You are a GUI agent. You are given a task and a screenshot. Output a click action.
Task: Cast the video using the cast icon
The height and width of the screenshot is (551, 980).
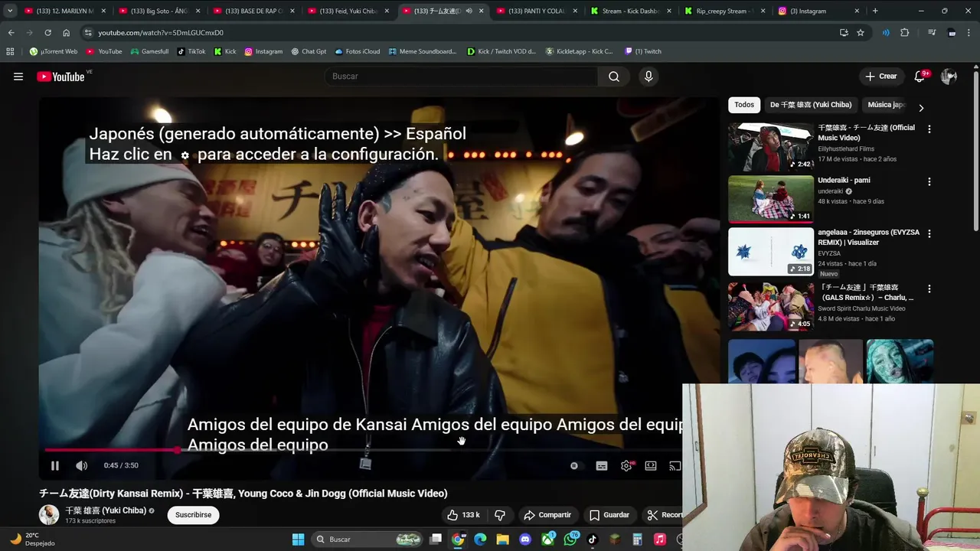click(675, 465)
